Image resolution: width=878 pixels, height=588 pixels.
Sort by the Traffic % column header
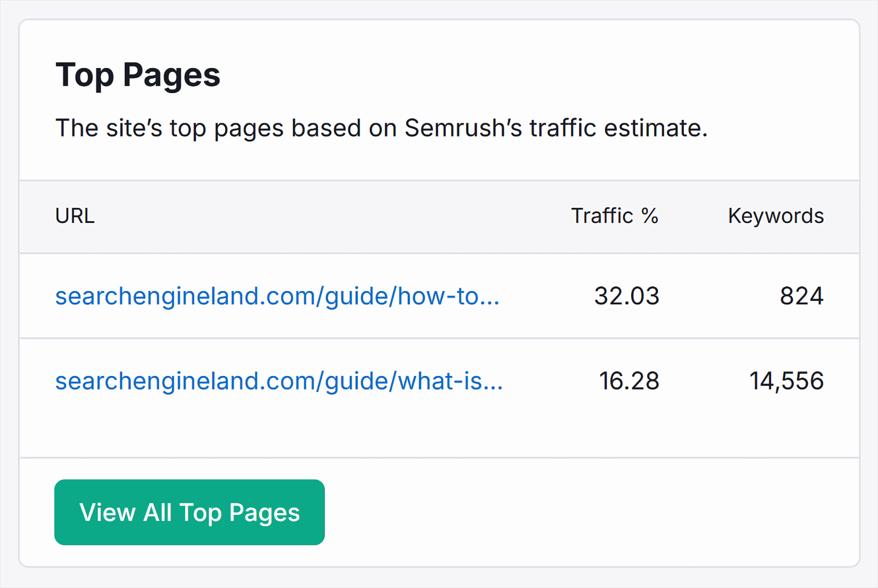(614, 216)
